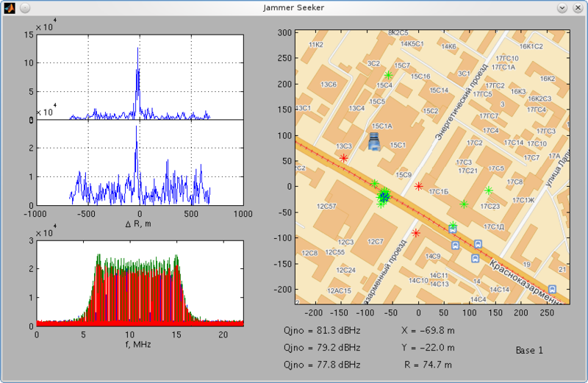
Task: Pick the red star marker beside building 13C3
Action: (344, 157)
